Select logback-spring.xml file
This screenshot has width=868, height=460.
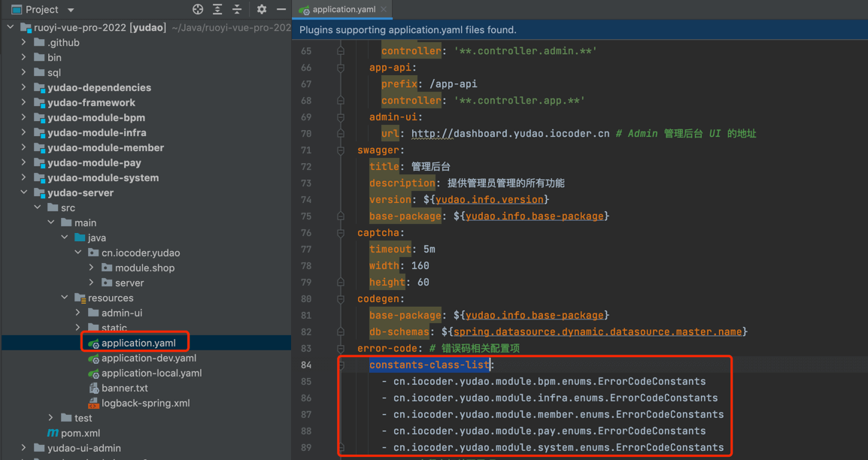[145, 403]
